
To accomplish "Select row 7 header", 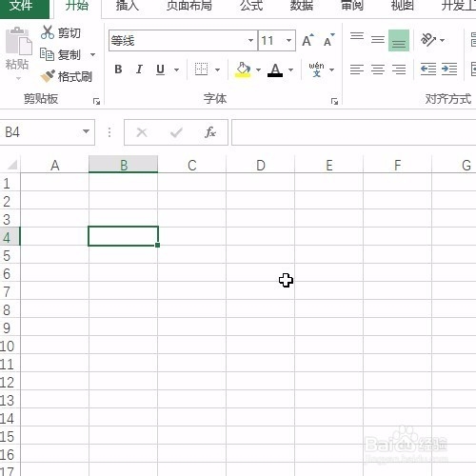I will [10, 291].
